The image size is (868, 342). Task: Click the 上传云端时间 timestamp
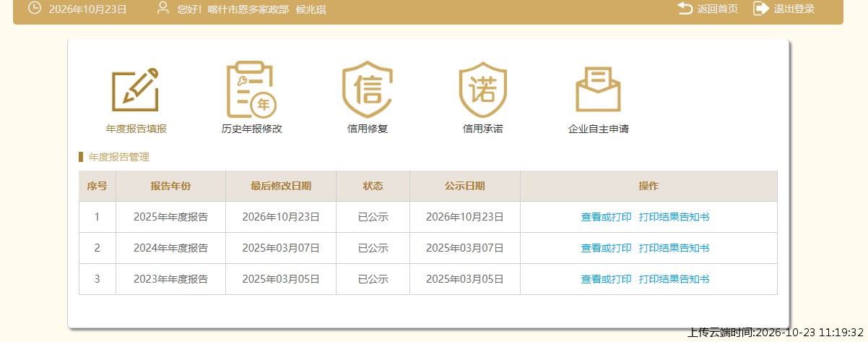click(776, 333)
